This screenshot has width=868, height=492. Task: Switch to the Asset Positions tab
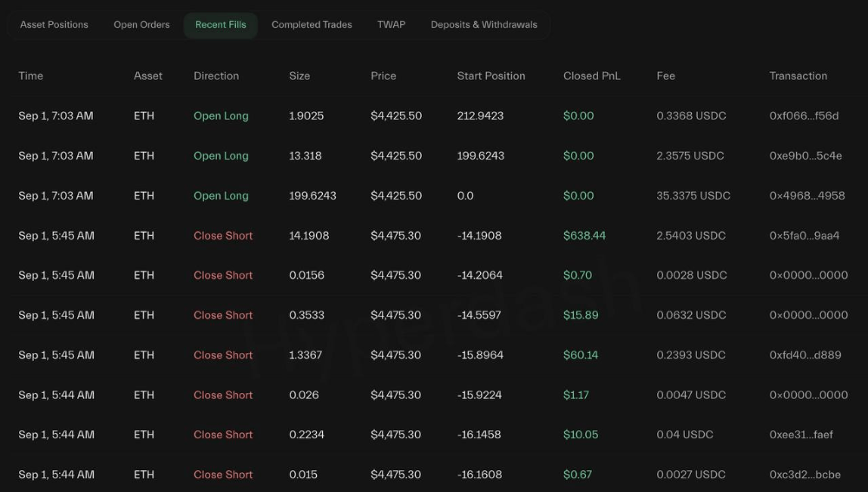(x=54, y=24)
